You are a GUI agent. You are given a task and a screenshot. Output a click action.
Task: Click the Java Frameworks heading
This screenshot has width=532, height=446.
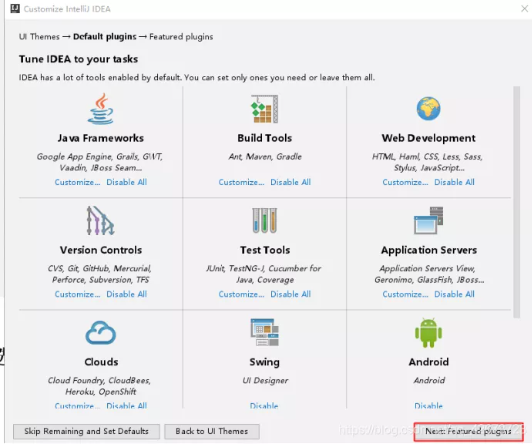[x=100, y=138]
